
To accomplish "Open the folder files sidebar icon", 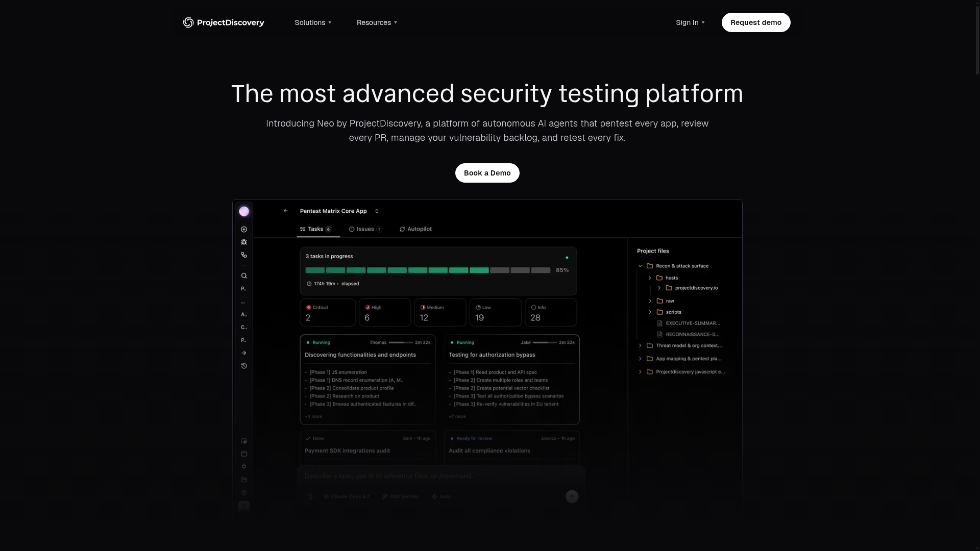I will (244, 480).
